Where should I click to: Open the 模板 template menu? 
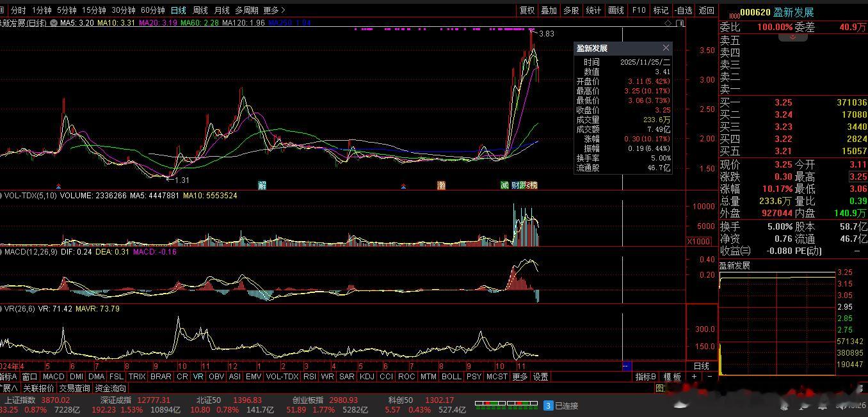point(672,377)
